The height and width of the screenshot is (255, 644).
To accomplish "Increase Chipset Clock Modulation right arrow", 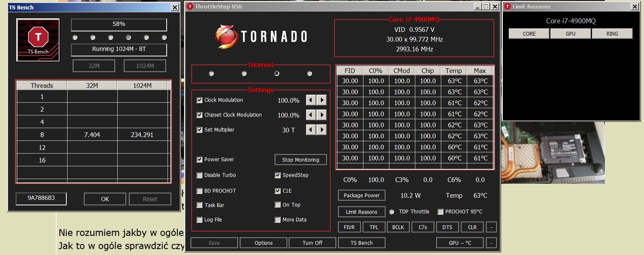I will click(322, 115).
